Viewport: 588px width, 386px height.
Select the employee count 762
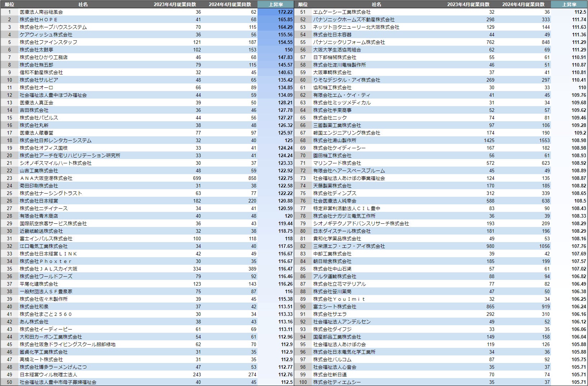491,42
